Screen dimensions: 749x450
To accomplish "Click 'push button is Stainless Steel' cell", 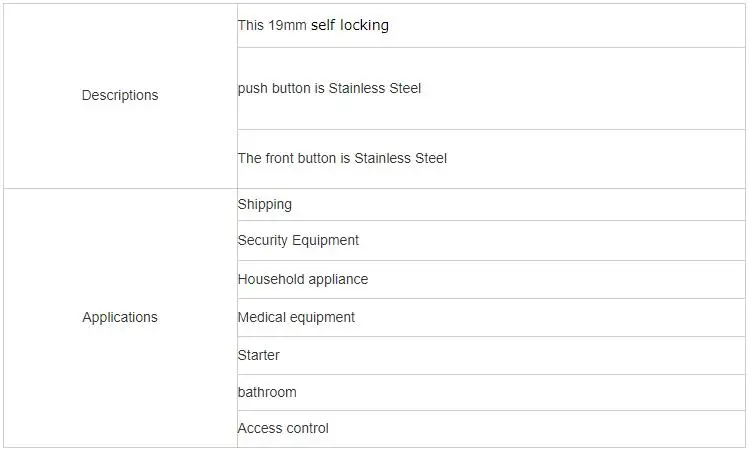I will [x=491, y=88].
